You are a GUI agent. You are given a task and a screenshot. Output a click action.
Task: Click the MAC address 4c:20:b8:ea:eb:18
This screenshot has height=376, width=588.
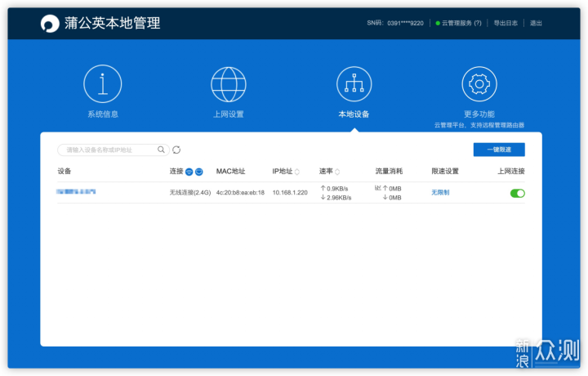click(240, 193)
